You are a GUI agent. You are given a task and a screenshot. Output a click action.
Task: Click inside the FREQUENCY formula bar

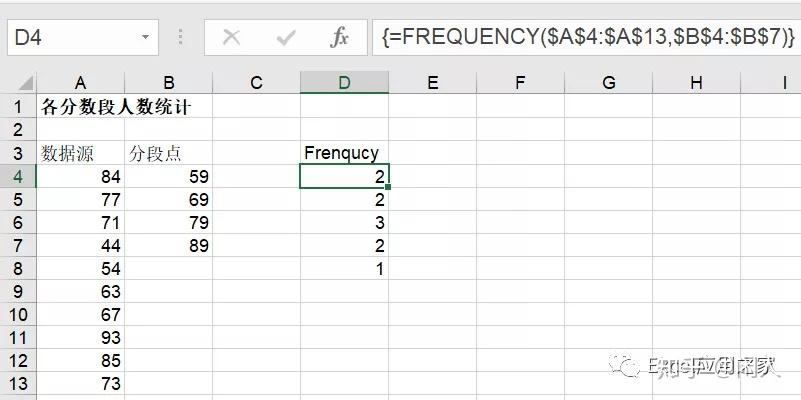586,37
